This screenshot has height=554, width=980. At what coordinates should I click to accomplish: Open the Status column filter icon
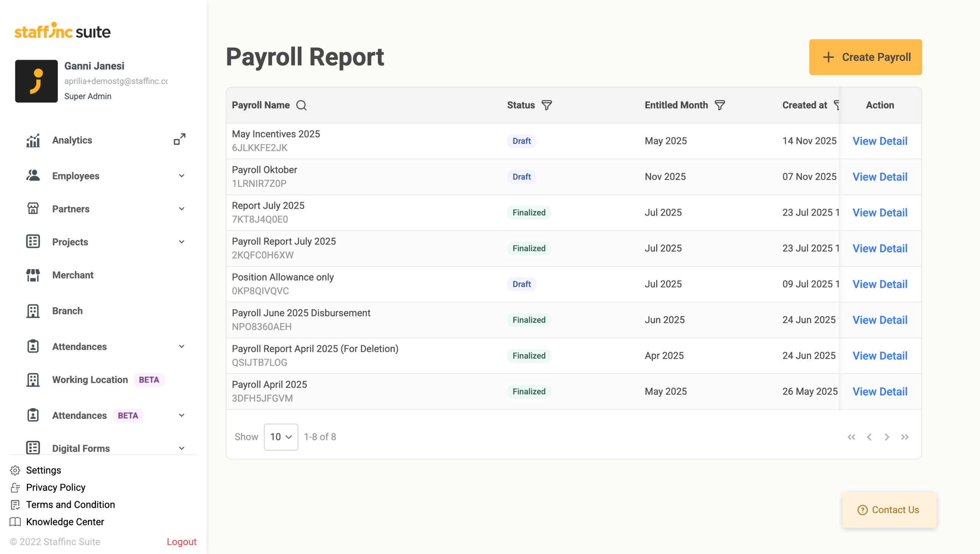pos(547,105)
